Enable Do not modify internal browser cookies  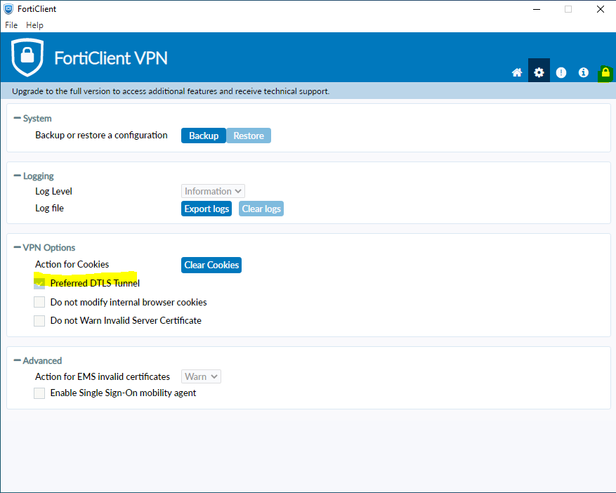40,302
